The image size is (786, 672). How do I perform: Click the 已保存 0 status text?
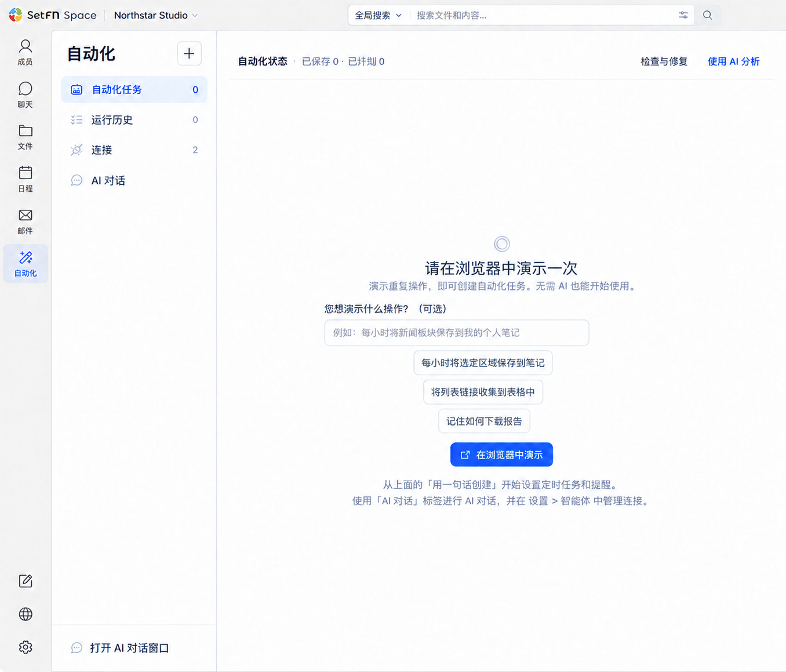(x=320, y=61)
